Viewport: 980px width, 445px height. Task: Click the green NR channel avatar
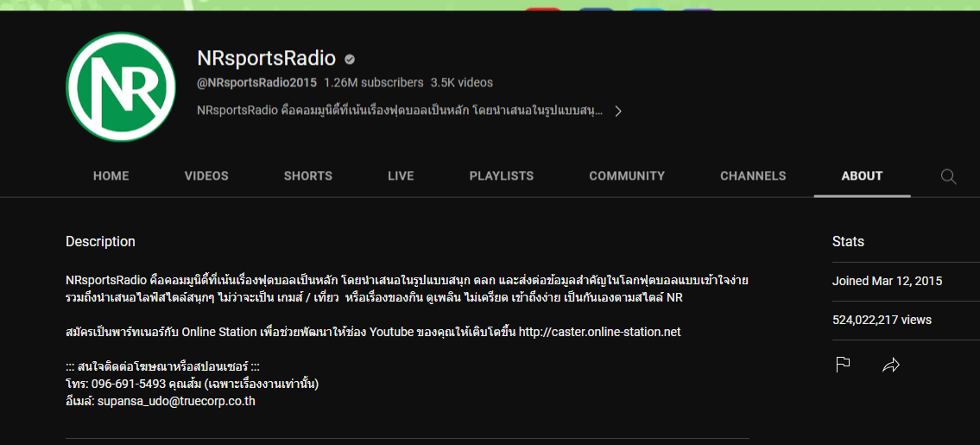[x=120, y=86]
